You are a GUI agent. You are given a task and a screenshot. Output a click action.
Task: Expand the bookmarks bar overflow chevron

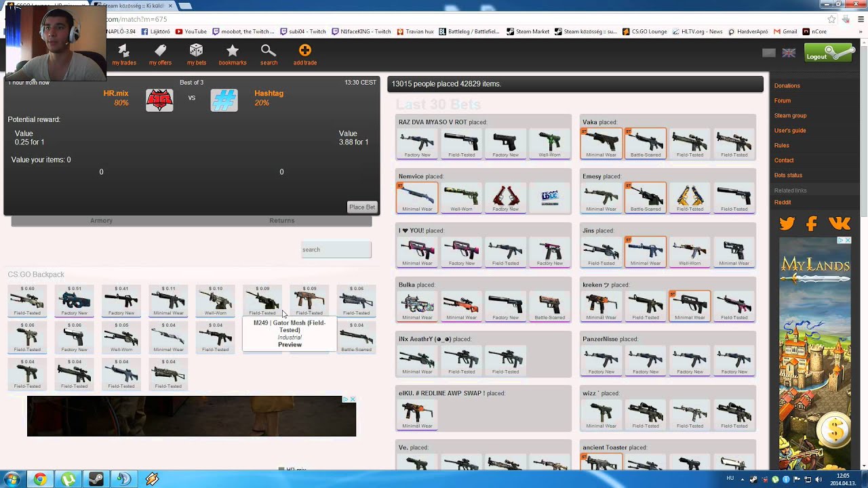pyautogui.click(x=861, y=31)
